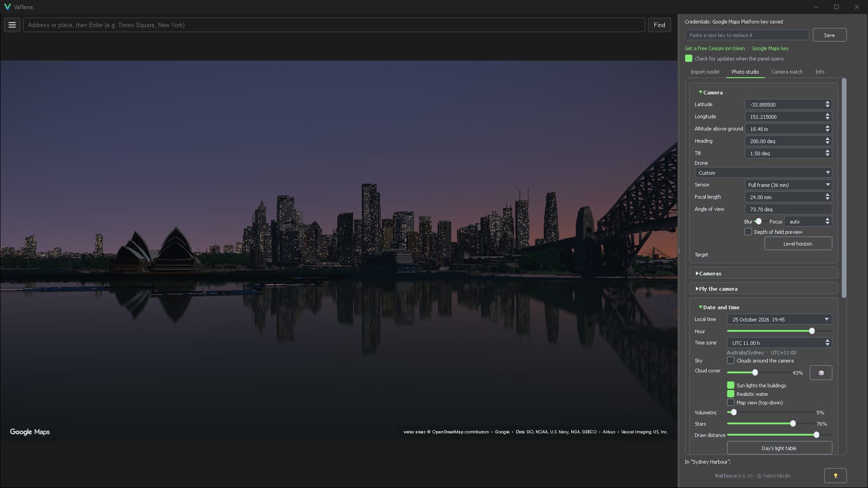Open the Drone Custom dropdown
This screenshot has width=868, height=488.
(x=763, y=172)
